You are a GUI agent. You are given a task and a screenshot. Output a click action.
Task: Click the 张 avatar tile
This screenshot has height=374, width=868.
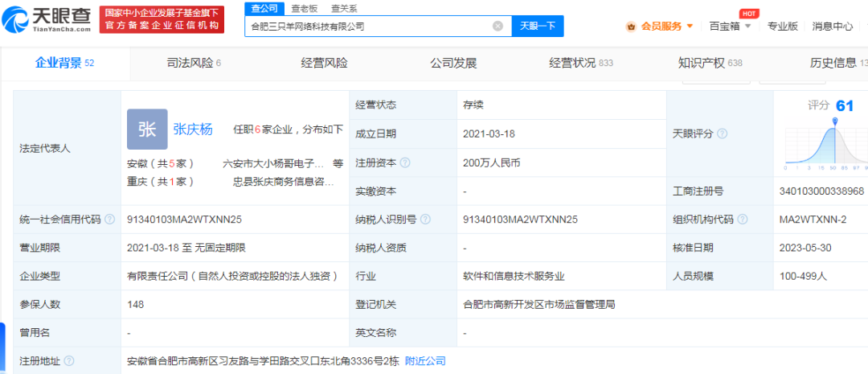point(147,129)
